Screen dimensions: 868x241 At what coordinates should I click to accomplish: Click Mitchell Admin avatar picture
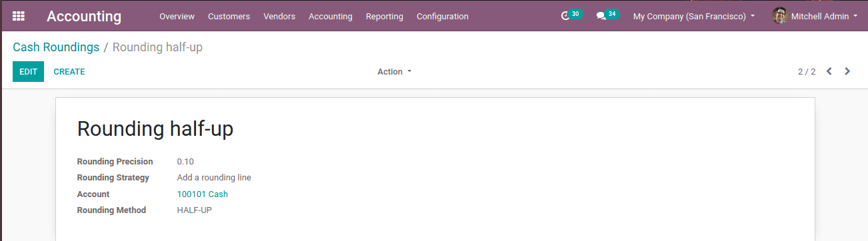point(780,15)
